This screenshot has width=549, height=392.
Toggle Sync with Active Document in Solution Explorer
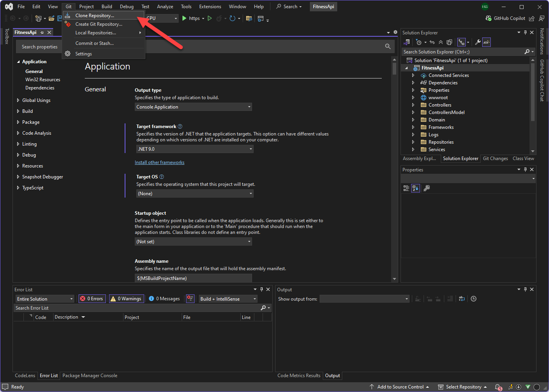431,42
